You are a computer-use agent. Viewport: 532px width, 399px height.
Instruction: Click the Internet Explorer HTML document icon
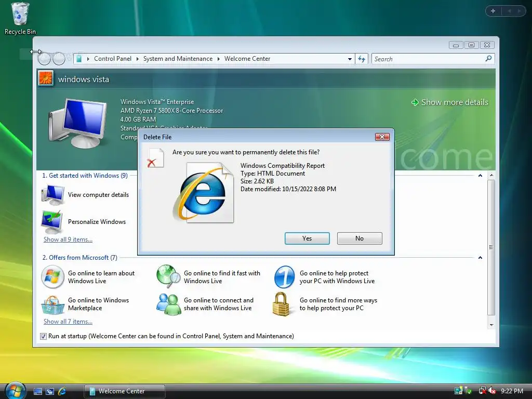pyautogui.click(x=203, y=193)
